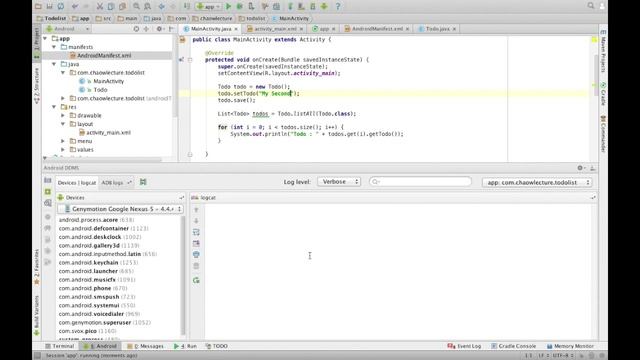Toggle the Favorites tool window stripe
Image resolution: width=640 pixels, height=360 pixels.
tap(37, 267)
